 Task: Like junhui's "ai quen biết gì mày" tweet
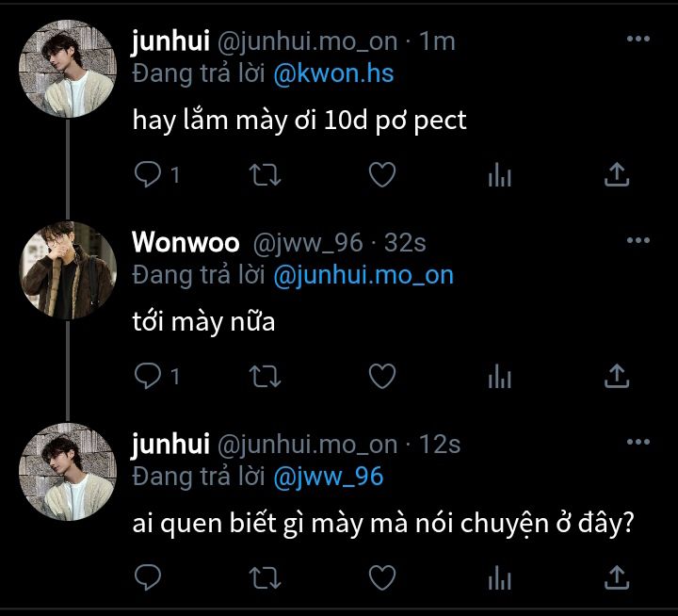click(x=382, y=577)
